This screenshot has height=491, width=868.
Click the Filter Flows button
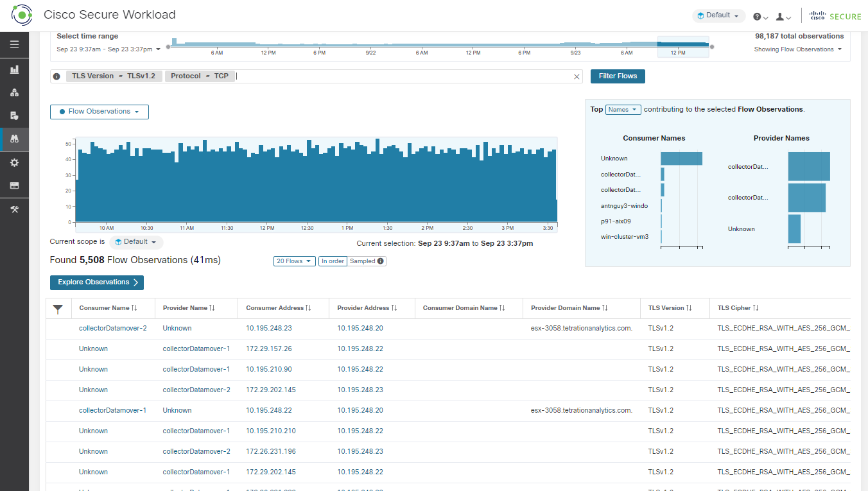point(618,76)
